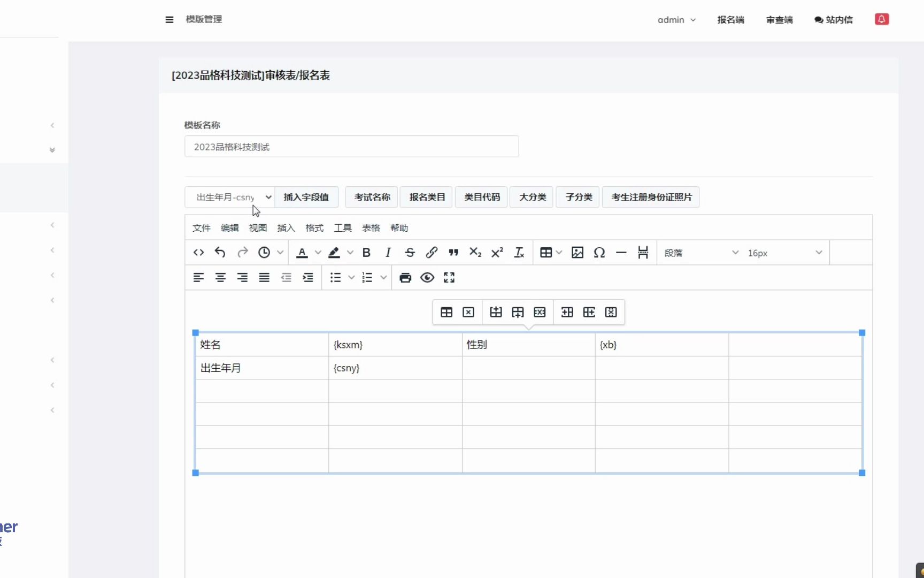The height and width of the screenshot is (578, 924).
Task: Open the 编辑 menu
Action: point(230,228)
